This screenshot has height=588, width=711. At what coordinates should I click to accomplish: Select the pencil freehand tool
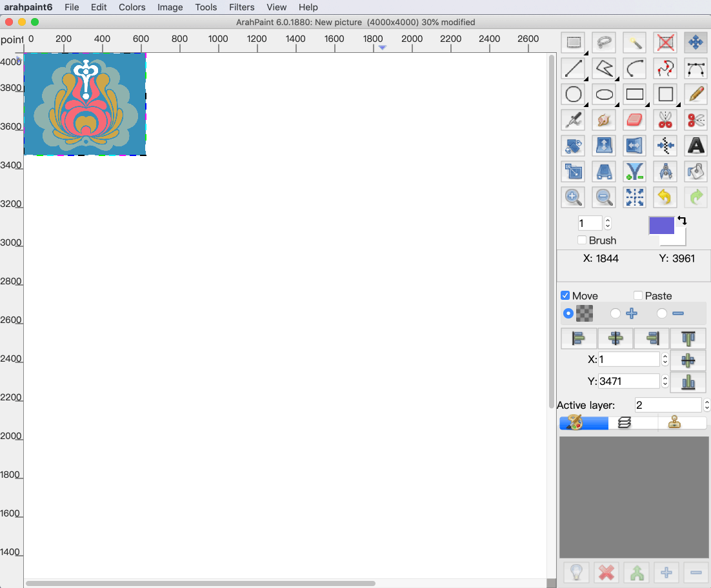click(696, 95)
